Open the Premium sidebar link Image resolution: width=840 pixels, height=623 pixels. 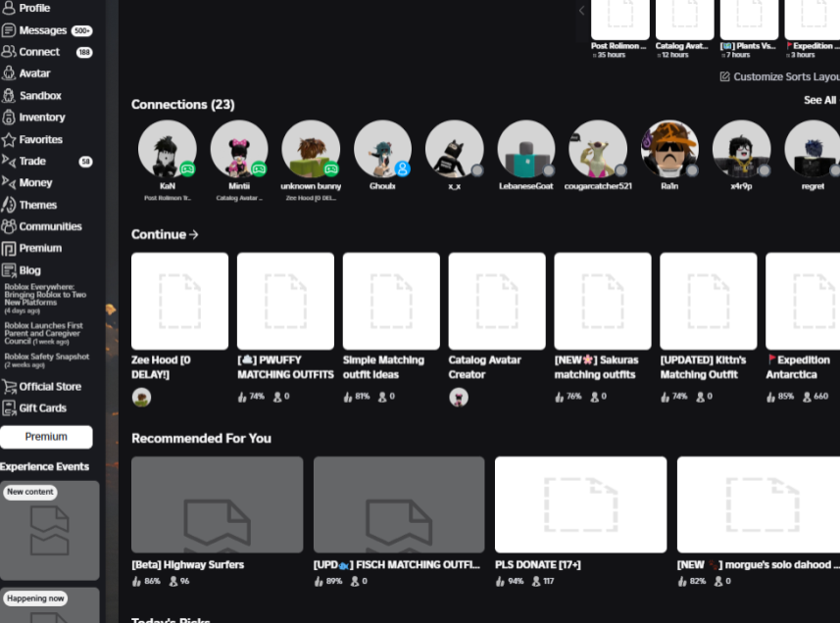(31, 249)
